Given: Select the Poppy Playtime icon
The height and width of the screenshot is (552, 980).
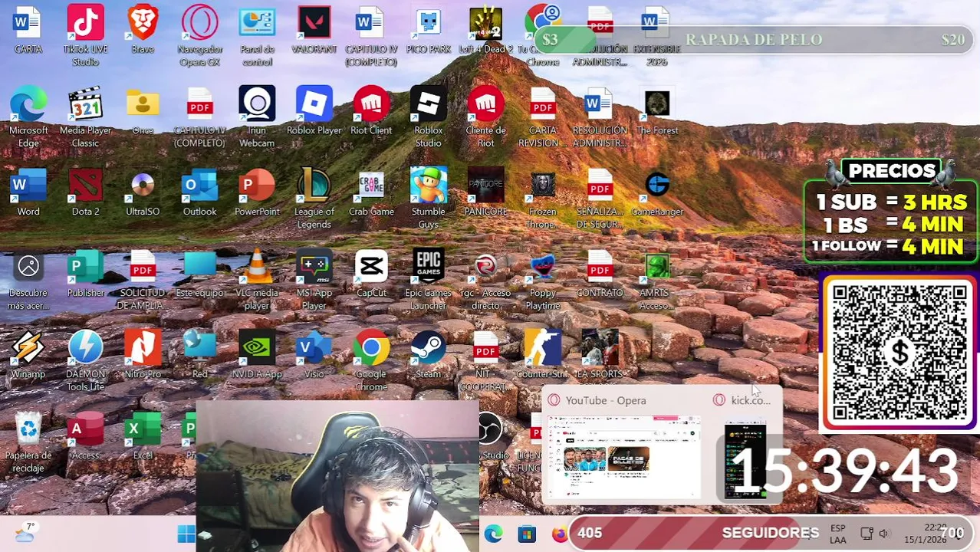Looking at the screenshot, I should pos(542,279).
